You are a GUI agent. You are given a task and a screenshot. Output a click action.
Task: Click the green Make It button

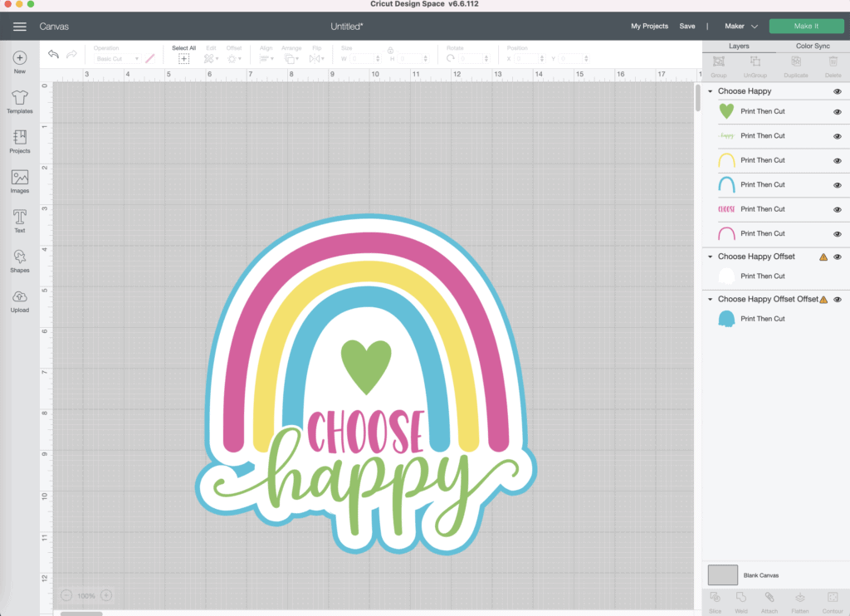pos(806,26)
